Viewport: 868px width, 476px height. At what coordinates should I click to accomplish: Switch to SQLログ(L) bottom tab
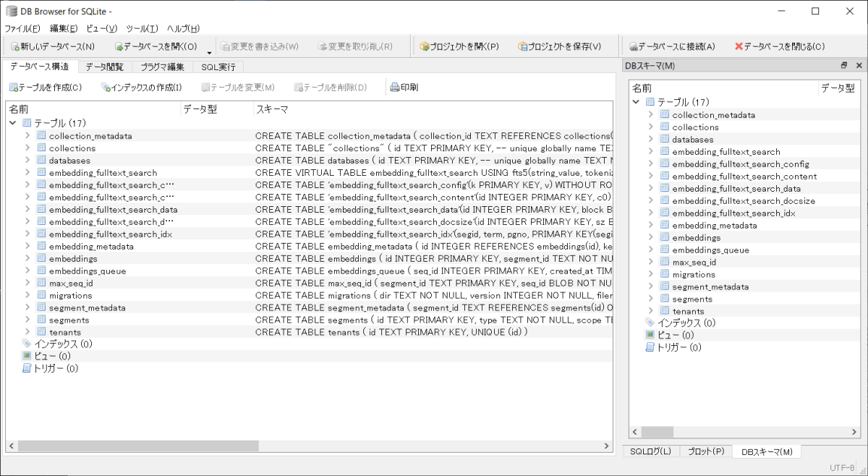(x=650, y=451)
